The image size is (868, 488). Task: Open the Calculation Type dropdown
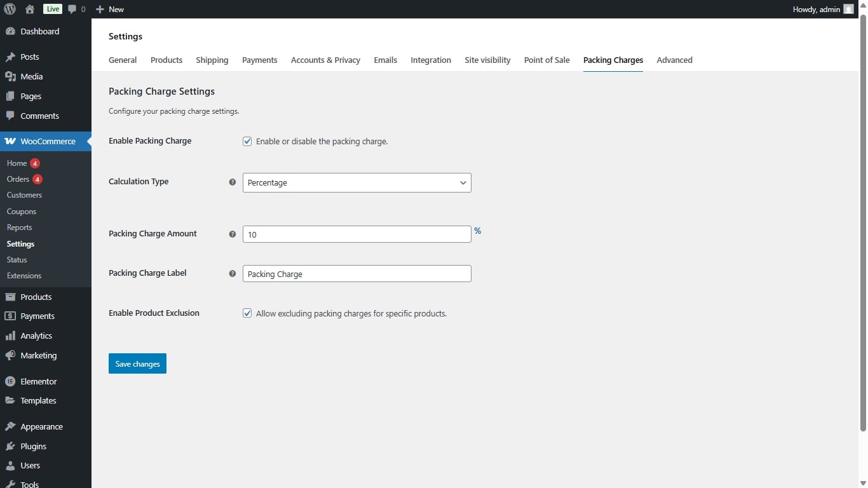[x=356, y=182]
